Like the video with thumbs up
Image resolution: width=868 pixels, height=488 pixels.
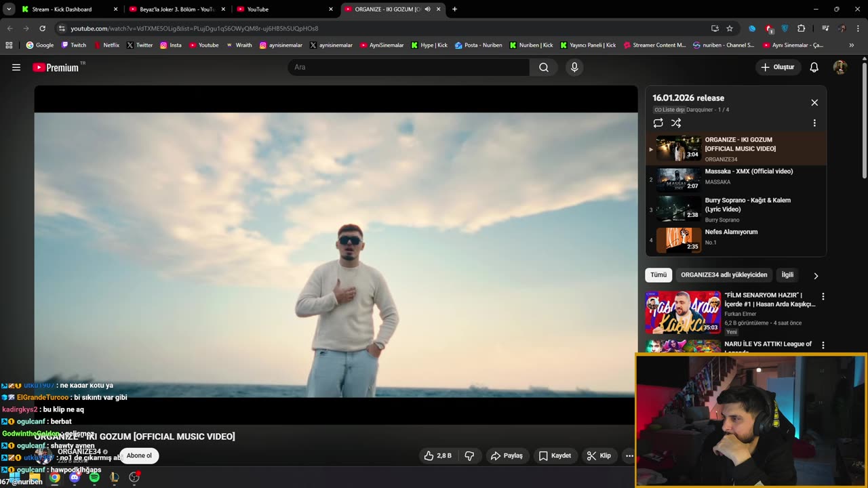tap(437, 455)
